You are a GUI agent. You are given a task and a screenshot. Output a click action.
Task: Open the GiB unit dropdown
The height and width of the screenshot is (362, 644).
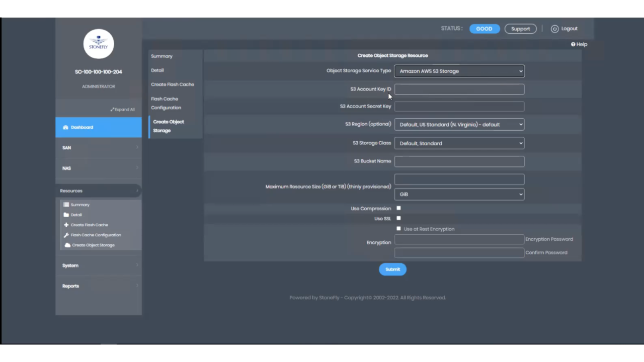pyautogui.click(x=459, y=194)
